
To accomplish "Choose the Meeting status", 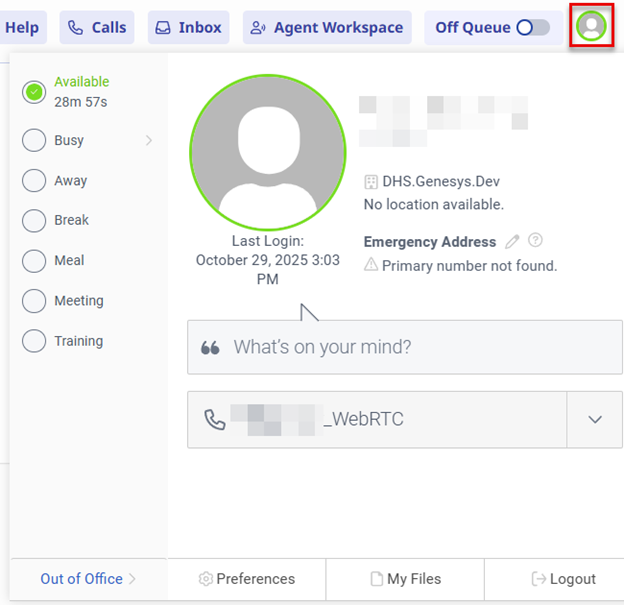I will (34, 301).
